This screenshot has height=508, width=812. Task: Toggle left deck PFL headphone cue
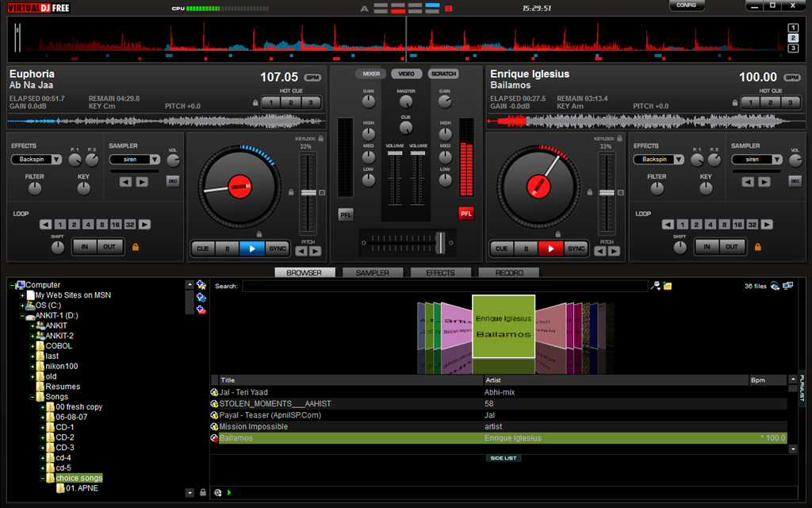(346, 214)
